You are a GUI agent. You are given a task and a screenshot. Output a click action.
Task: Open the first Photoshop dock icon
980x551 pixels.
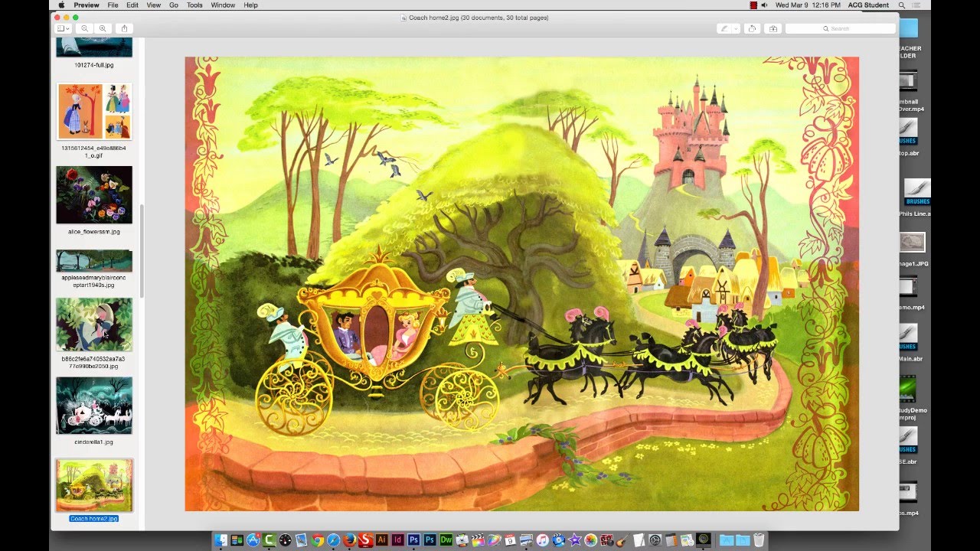[x=413, y=540]
